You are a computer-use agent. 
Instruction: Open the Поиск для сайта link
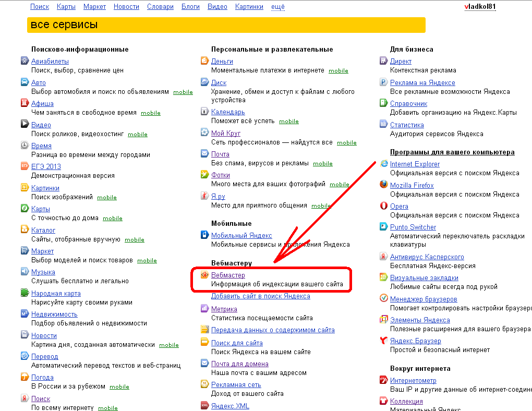coord(237,343)
